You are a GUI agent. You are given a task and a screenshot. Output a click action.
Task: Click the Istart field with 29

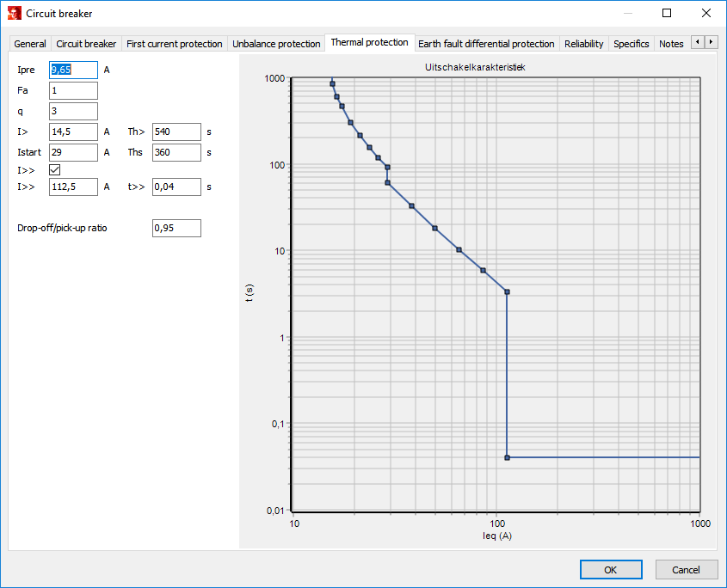click(73, 152)
